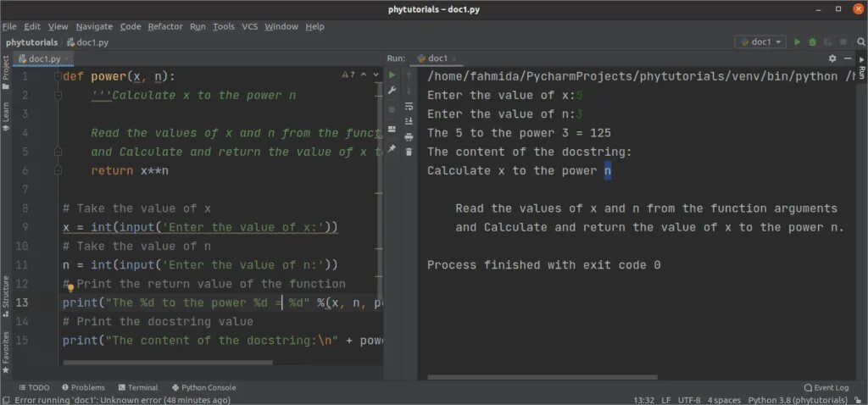The image size is (868, 405).
Task: Jump to previous highlighted problem arrow
Action: (x=364, y=75)
